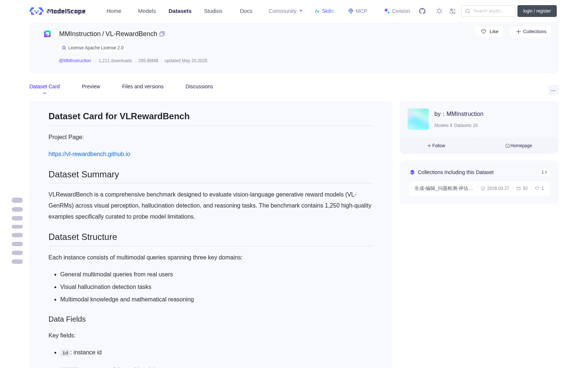Open the Datasets navigation item
Screen dimensions: 588x368
click(180, 11)
